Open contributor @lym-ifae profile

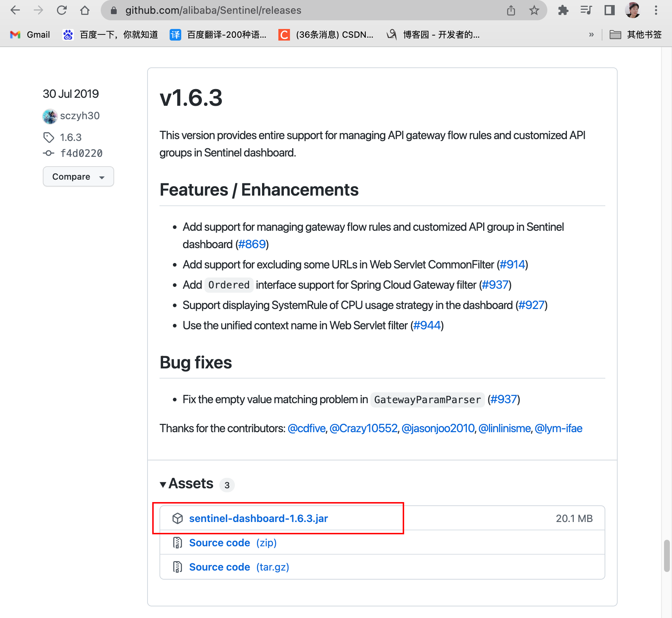tap(559, 428)
